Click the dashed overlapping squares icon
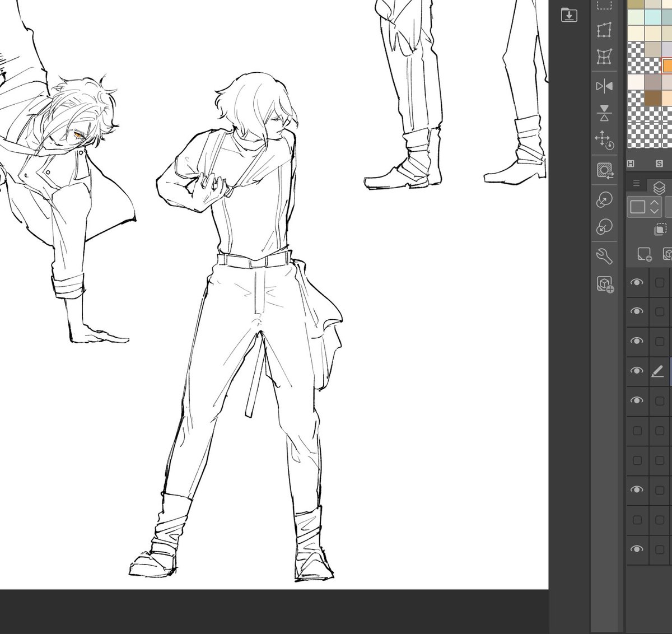This screenshot has width=672, height=634. click(660, 229)
